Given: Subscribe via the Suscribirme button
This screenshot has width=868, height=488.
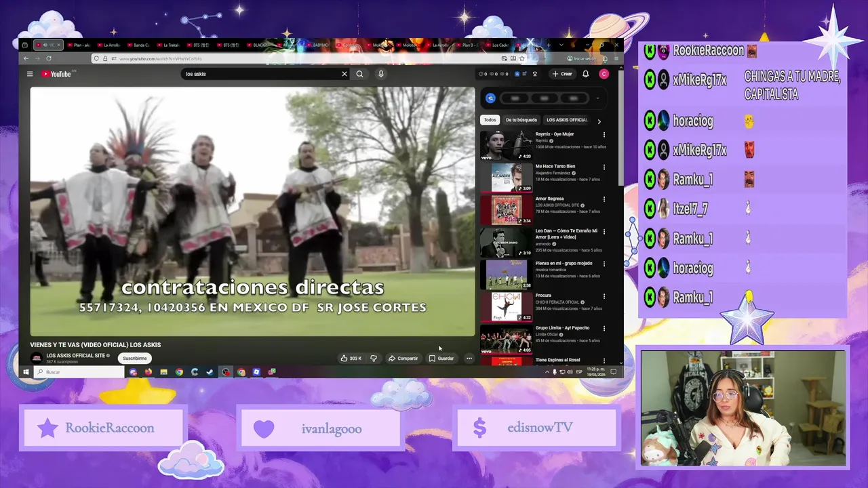Looking at the screenshot, I should click(134, 358).
